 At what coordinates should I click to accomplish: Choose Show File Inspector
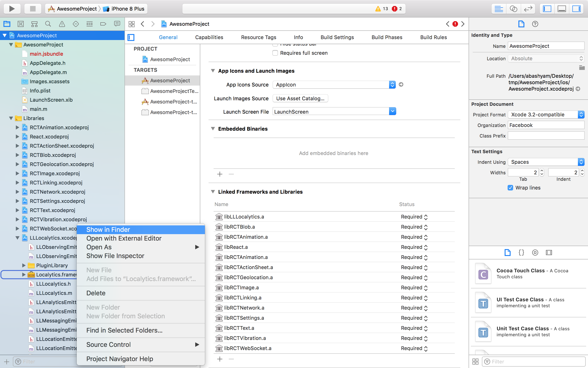click(141, 256)
